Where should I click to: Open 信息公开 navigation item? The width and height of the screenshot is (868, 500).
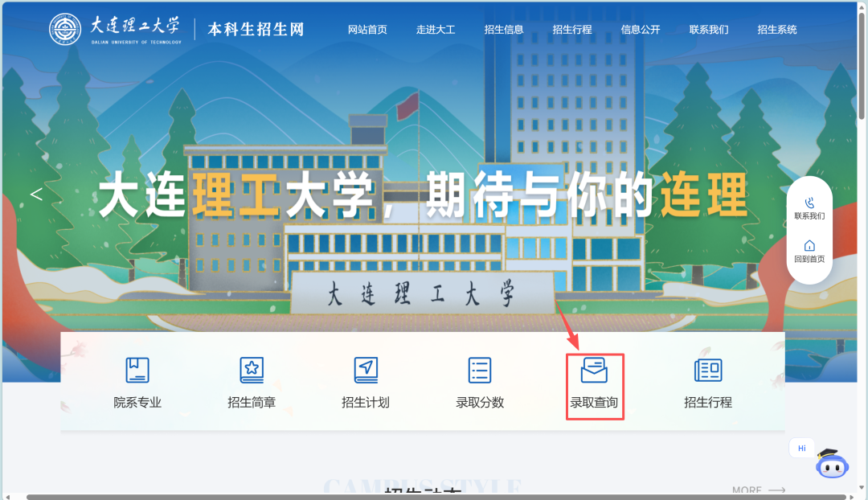pos(641,30)
